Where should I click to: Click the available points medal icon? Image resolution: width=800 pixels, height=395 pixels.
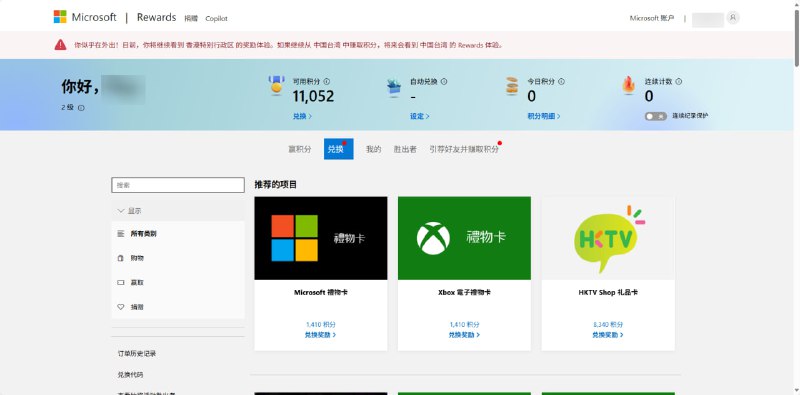pyautogui.click(x=277, y=85)
